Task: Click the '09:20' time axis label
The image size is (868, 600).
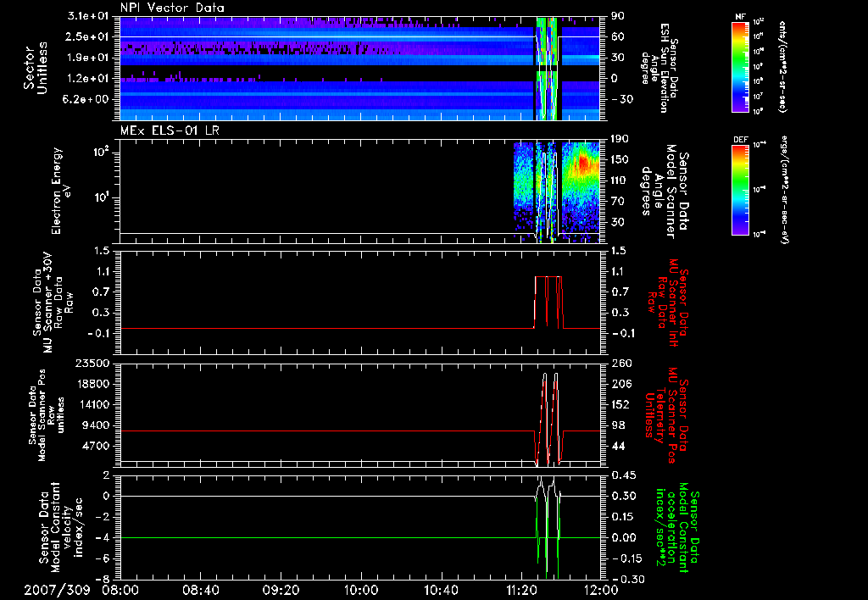Action: (281, 590)
